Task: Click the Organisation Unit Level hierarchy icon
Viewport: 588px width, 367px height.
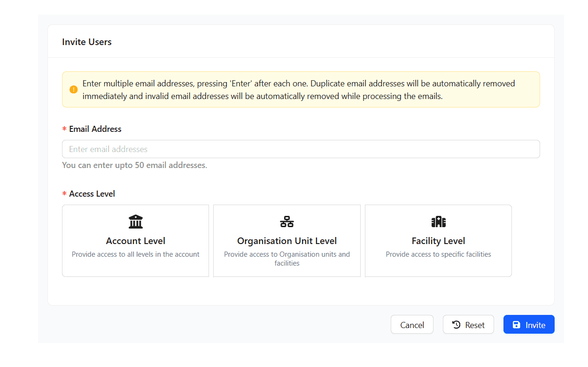Action: pos(286,221)
